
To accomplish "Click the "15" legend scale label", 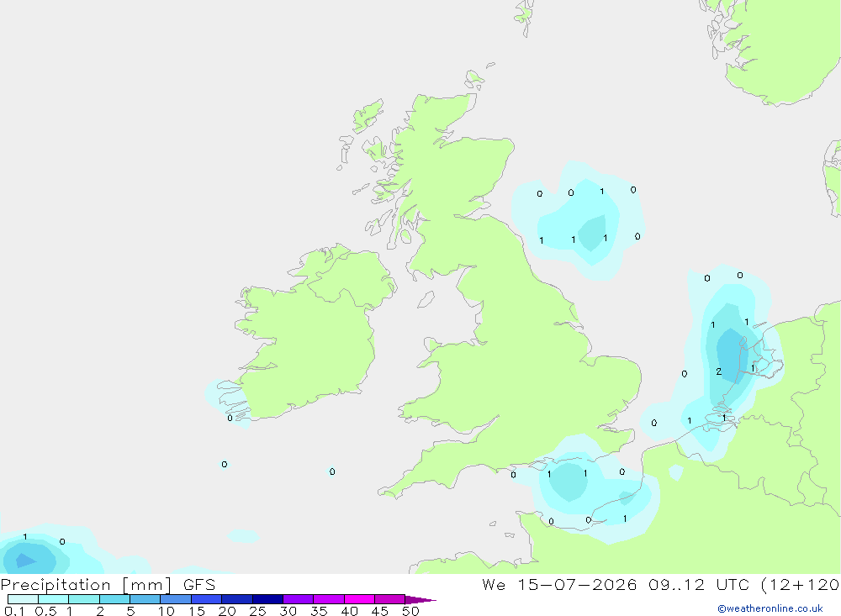I will (x=197, y=611).
